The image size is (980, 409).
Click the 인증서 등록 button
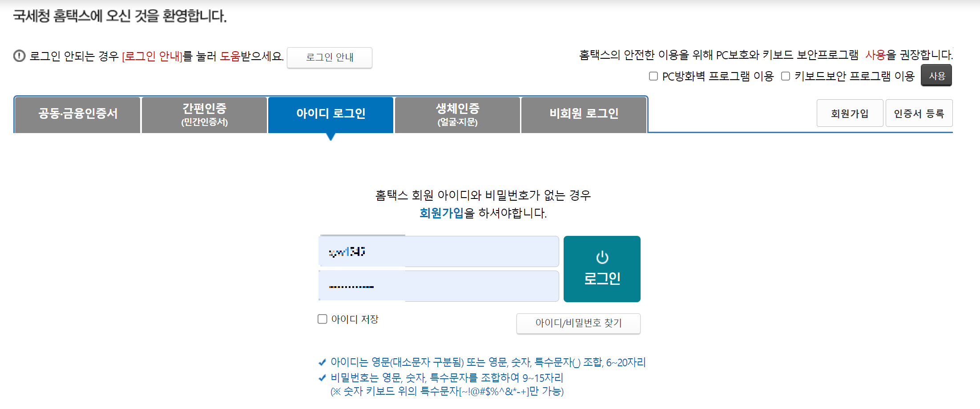point(919,113)
